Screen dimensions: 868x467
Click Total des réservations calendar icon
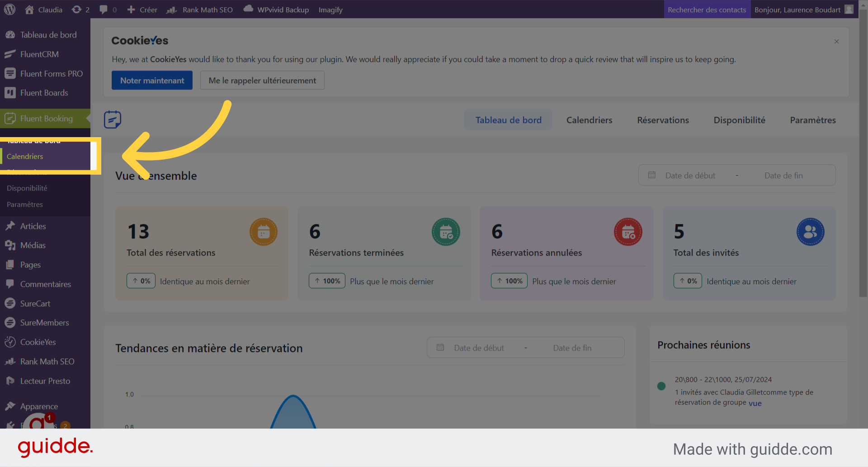(x=264, y=232)
